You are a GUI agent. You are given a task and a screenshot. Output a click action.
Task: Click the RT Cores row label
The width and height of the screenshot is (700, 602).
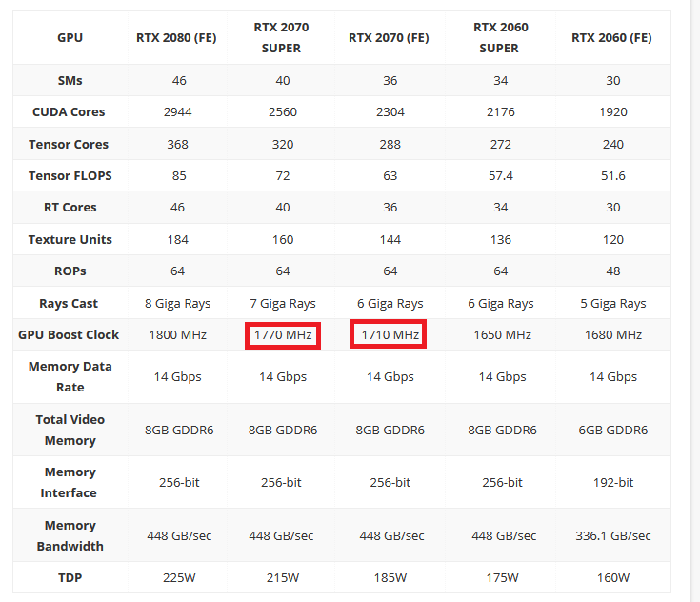pos(70,208)
